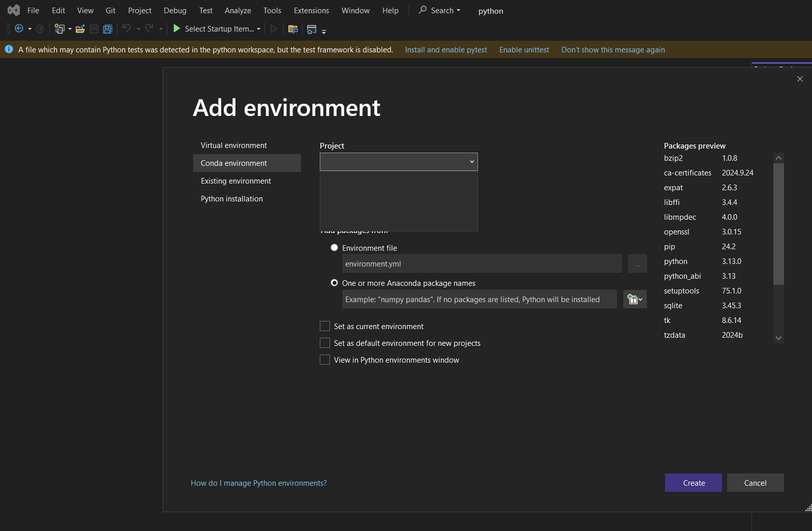
Task: Click the environment.yml file path field
Action: pyautogui.click(x=482, y=263)
